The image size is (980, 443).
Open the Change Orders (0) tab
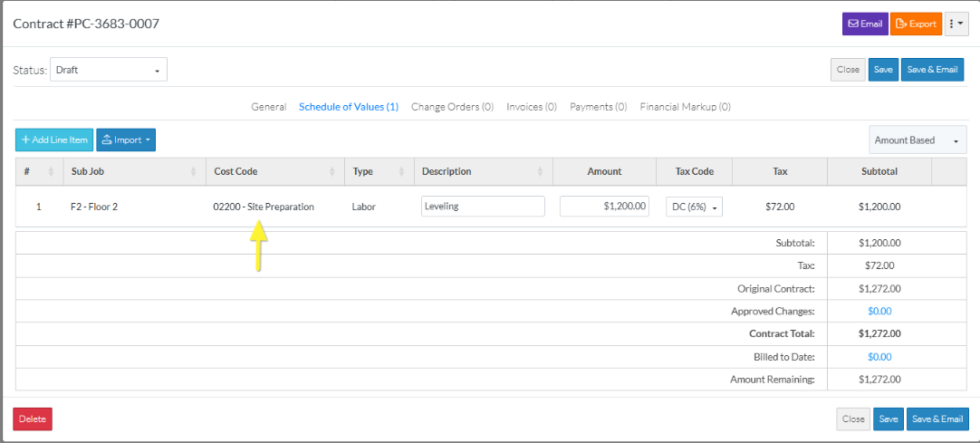pos(453,107)
